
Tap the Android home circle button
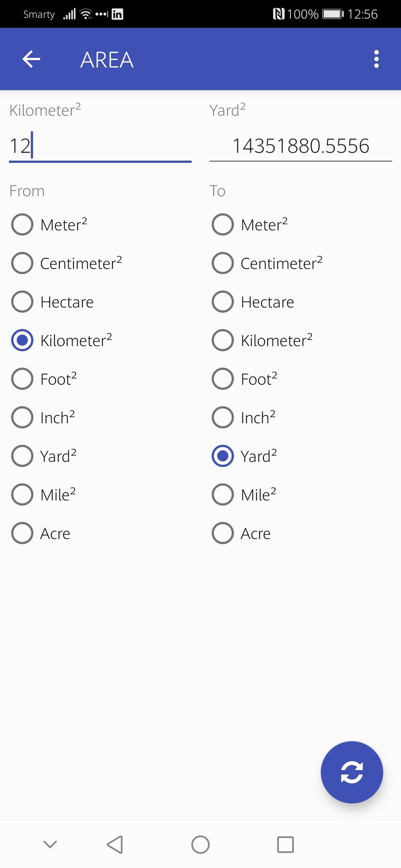(200, 845)
